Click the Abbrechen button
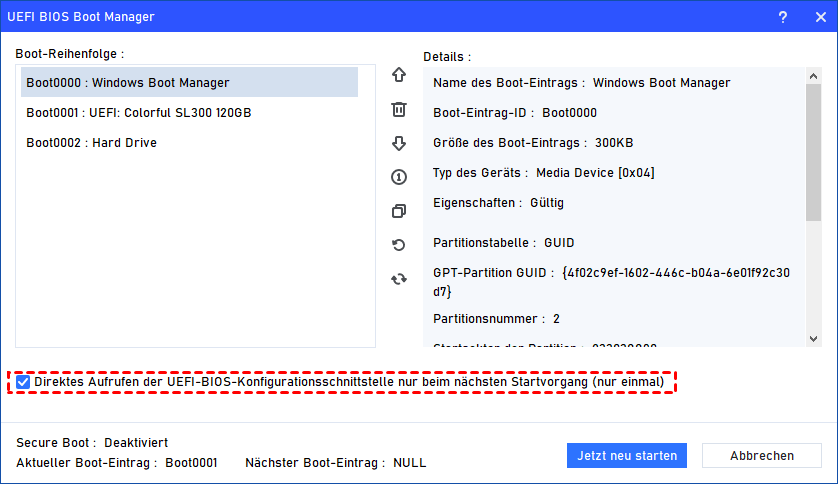The width and height of the screenshot is (838, 484). [x=762, y=456]
